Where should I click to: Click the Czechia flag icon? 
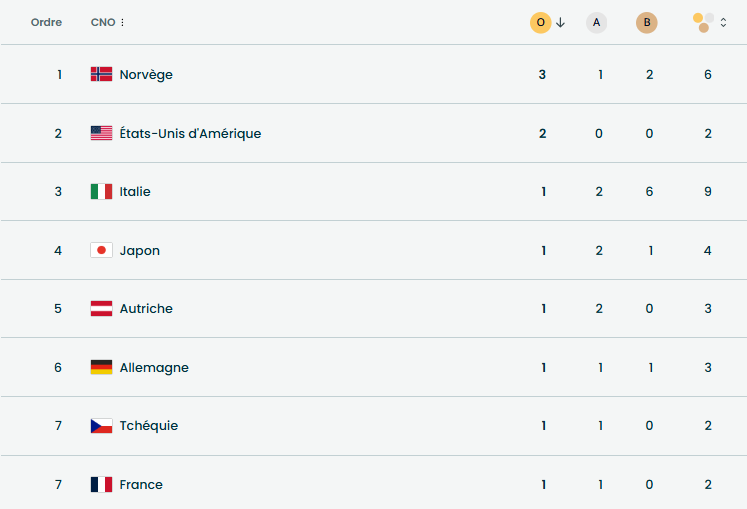point(101,426)
